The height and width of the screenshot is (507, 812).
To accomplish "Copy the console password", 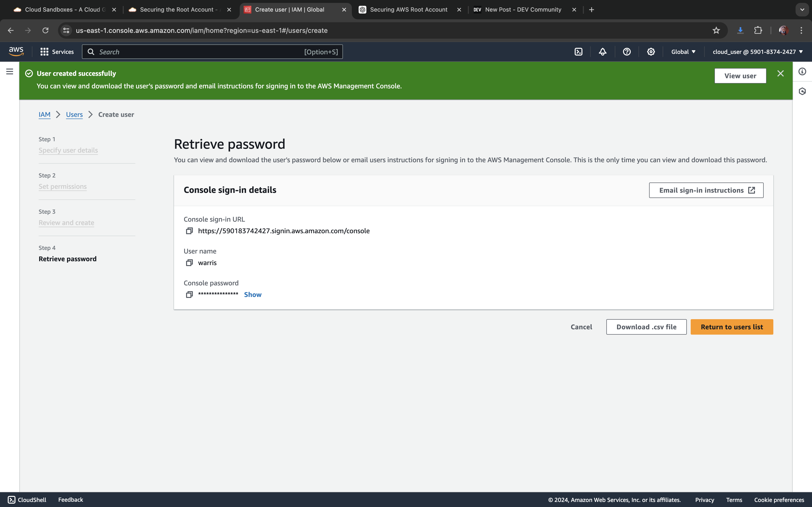I will pos(189,294).
